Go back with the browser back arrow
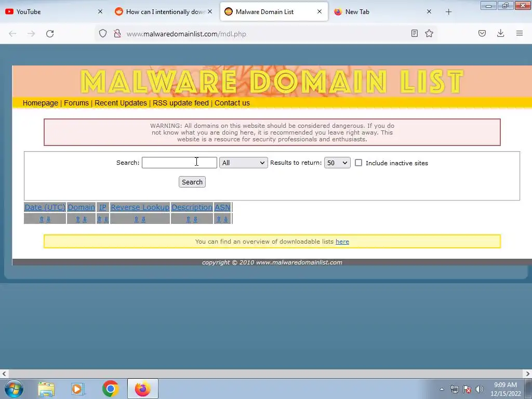 coord(12,34)
